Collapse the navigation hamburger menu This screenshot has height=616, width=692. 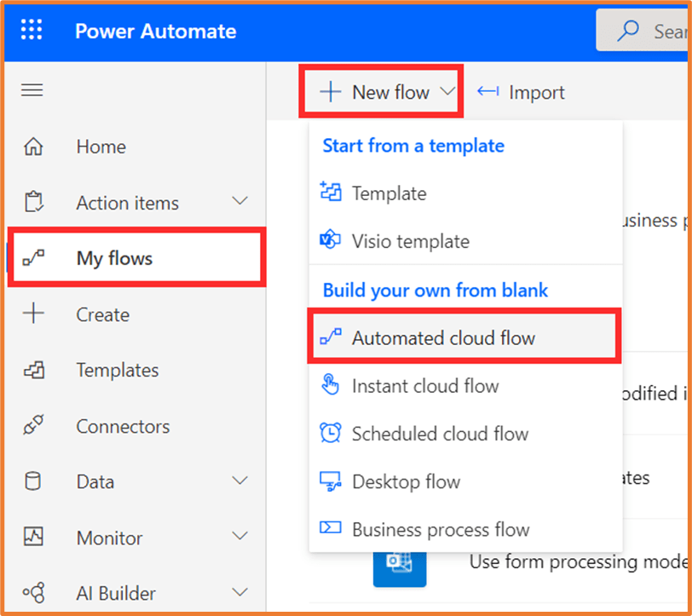(x=32, y=90)
